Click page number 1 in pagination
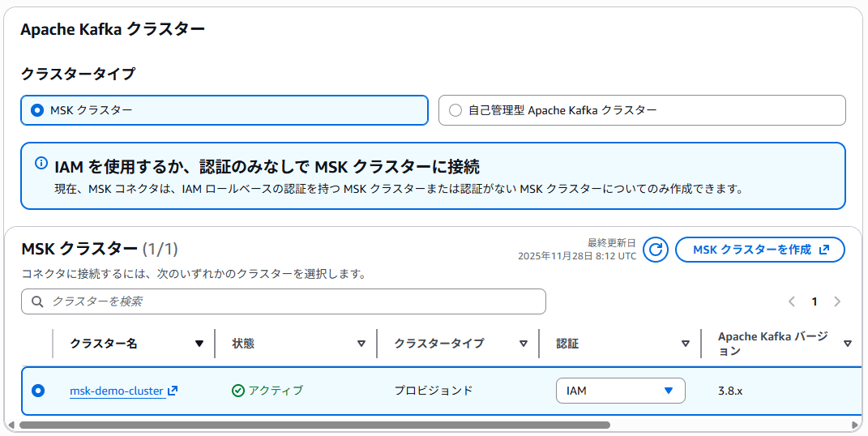The height and width of the screenshot is (436, 868). coord(815,301)
